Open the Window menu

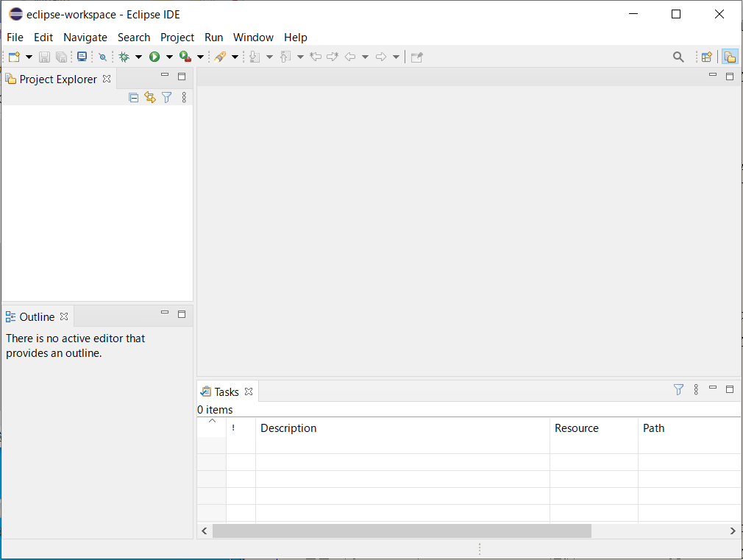click(x=253, y=38)
